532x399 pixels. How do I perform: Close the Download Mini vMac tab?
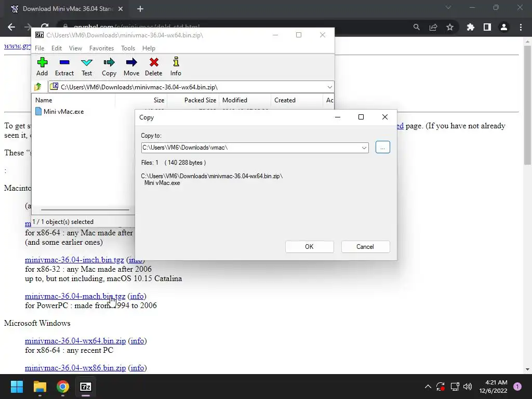[121, 9]
